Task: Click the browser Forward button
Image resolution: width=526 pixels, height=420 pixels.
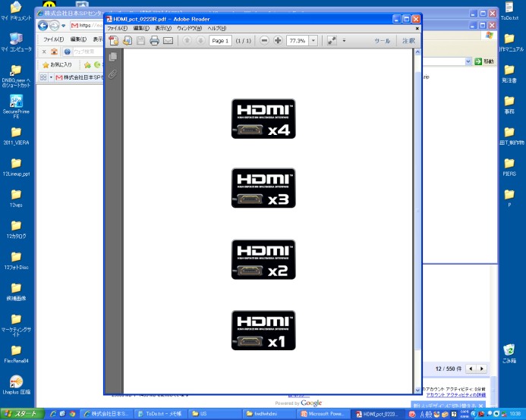Action: pos(54,26)
